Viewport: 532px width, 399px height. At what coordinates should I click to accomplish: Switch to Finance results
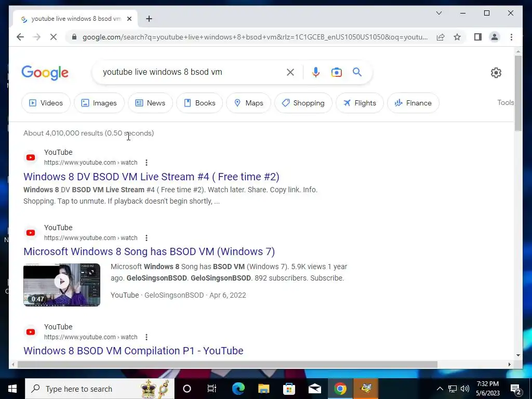pyautogui.click(x=413, y=103)
